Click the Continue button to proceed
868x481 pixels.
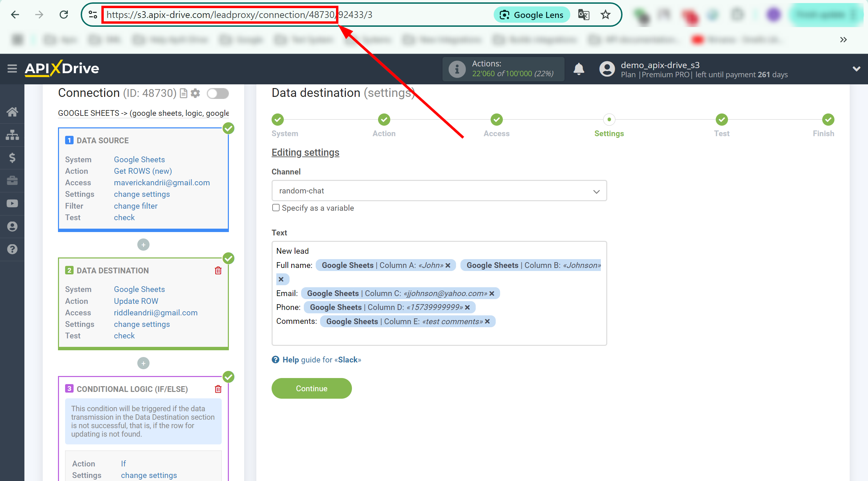311,388
